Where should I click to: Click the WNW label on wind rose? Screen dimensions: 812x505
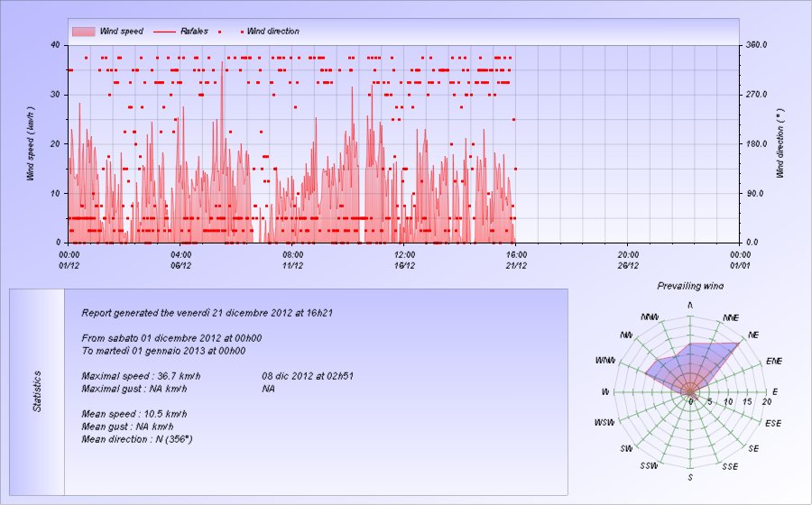(x=605, y=360)
